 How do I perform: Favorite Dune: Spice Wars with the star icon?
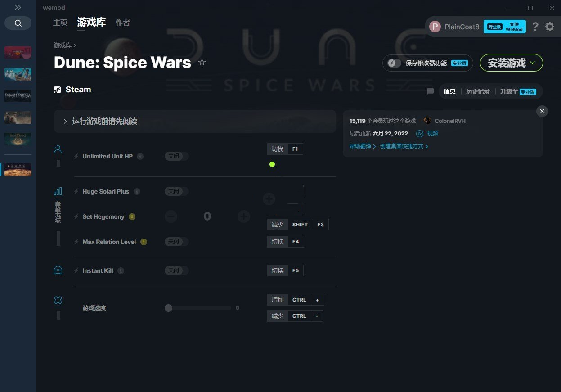pyautogui.click(x=202, y=62)
